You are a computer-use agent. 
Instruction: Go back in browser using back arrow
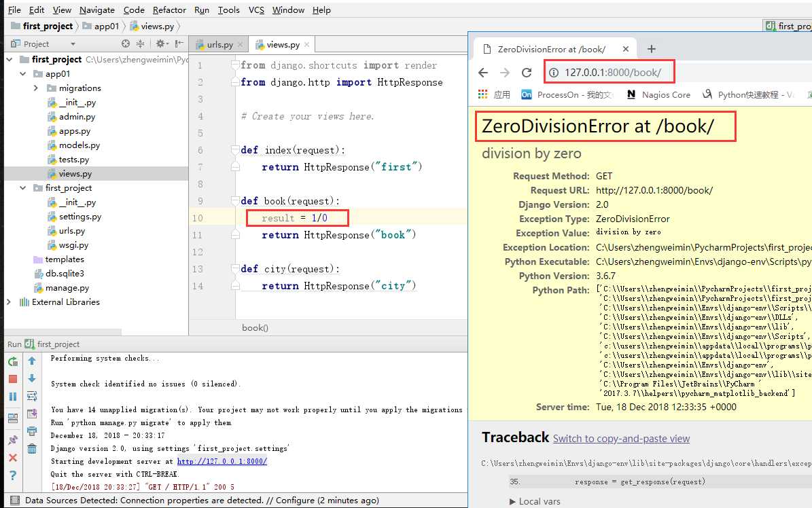point(483,73)
